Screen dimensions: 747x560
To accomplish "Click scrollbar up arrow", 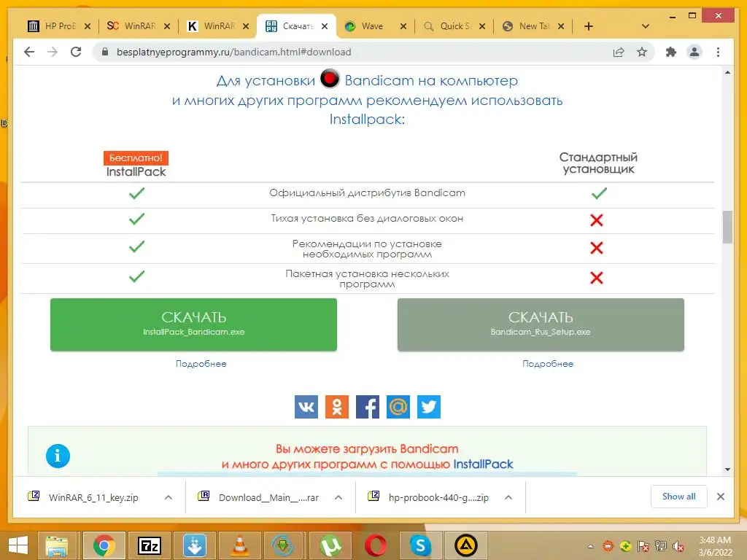I will tap(727, 72).
